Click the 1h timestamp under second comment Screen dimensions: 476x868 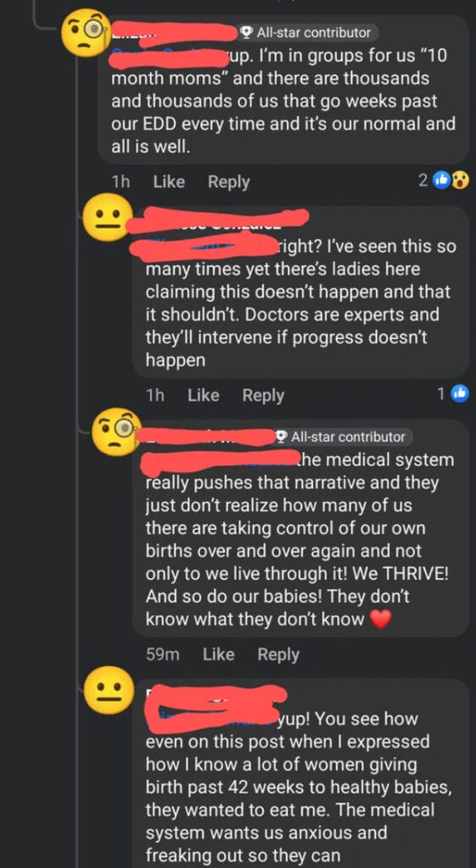click(x=155, y=395)
